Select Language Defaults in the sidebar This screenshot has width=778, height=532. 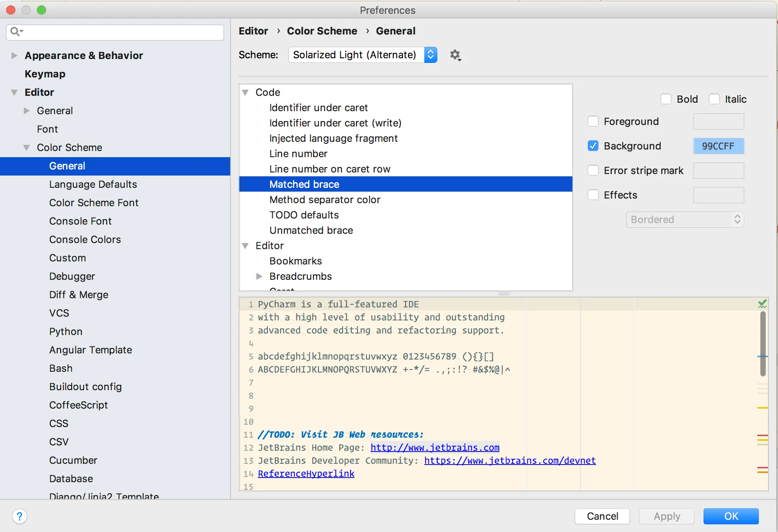pyautogui.click(x=93, y=184)
